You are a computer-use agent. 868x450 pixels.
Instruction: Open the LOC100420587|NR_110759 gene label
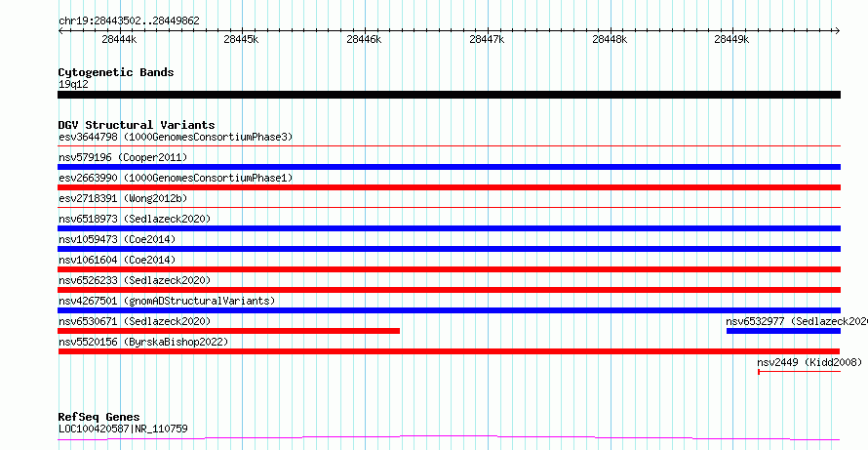123,429
